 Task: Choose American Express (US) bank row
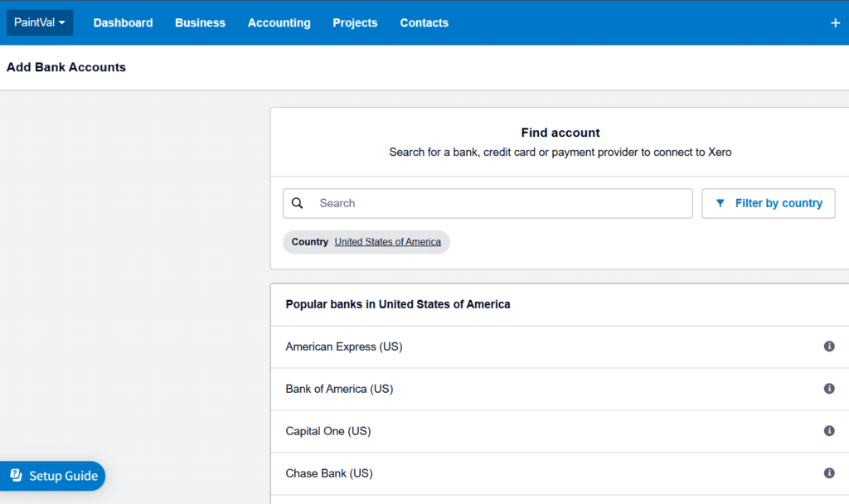(x=343, y=346)
